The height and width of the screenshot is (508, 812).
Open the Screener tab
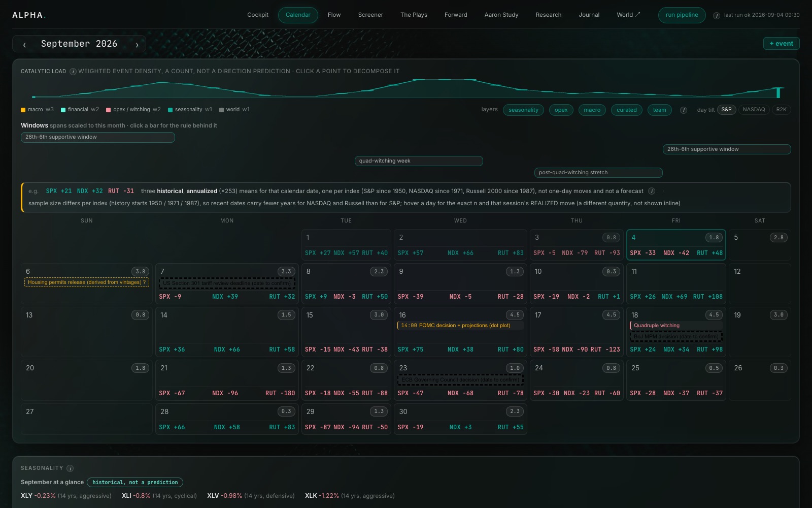(370, 15)
